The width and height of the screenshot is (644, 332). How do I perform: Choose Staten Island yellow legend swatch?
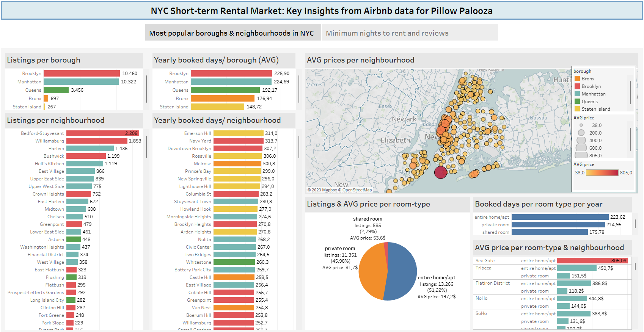pyautogui.click(x=577, y=109)
